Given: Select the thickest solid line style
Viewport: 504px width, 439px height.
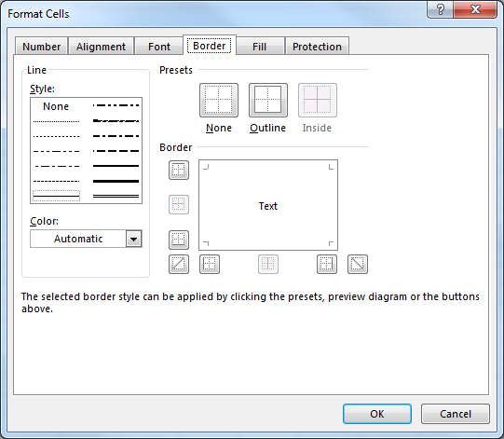Looking at the screenshot, I should (116, 181).
